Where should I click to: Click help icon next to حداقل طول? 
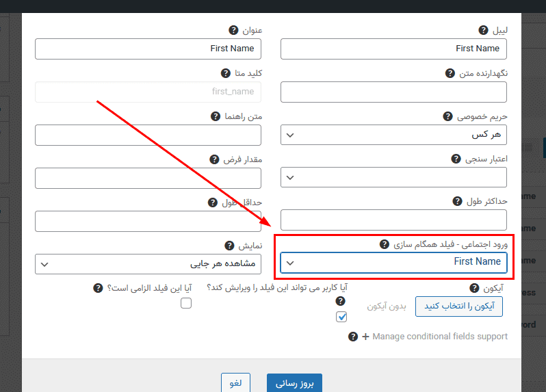(212, 202)
